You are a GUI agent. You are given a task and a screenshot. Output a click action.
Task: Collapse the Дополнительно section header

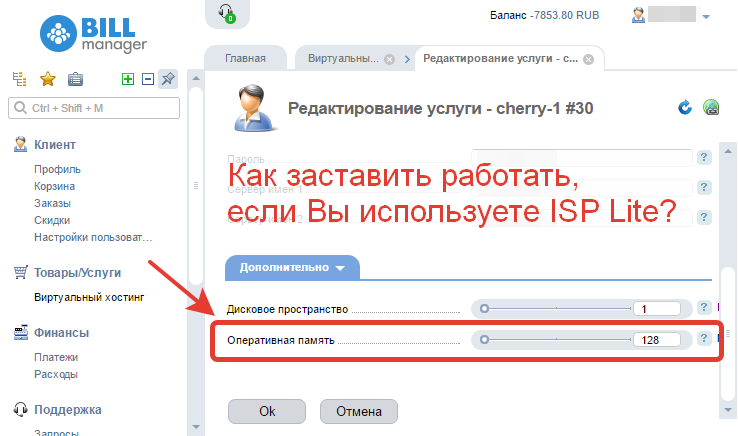point(292,267)
